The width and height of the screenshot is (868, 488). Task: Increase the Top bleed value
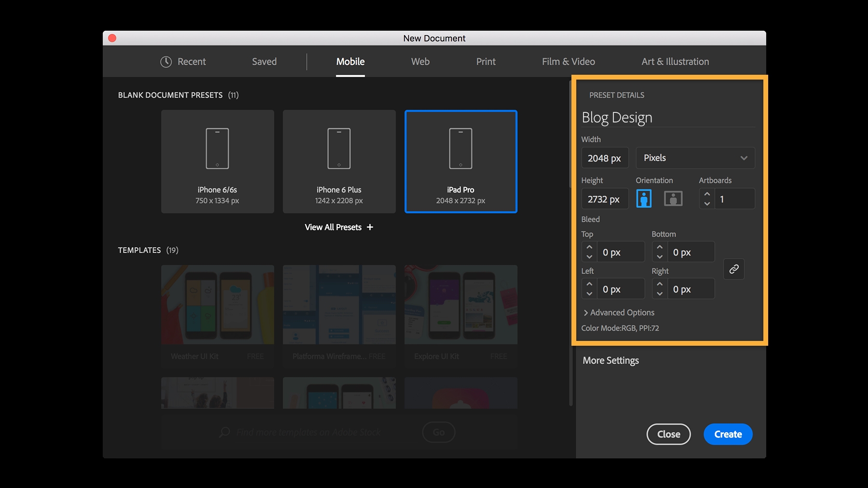(x=589, y=247)
